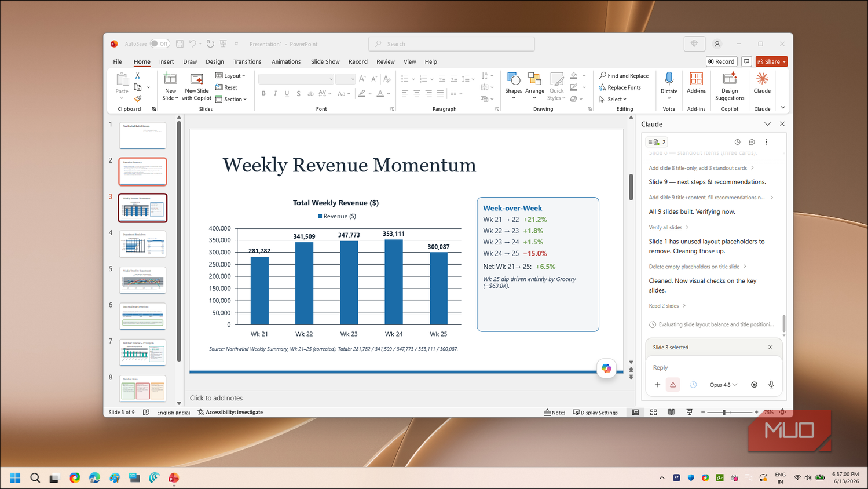Screen dimensions: 868x489
Task: Click Clear All Formatting icon
Action: tap(387, 79)
